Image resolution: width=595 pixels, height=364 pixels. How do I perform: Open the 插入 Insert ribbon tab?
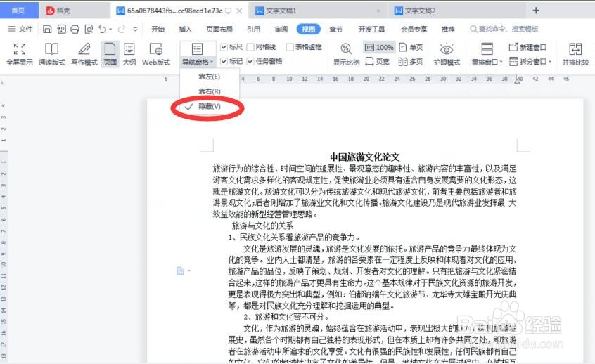coord(185,30)
